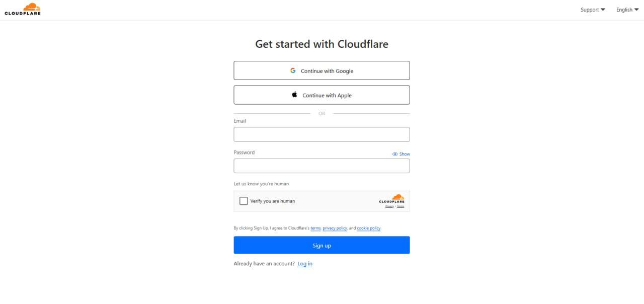Open the English language dropdown

point(627,10)
